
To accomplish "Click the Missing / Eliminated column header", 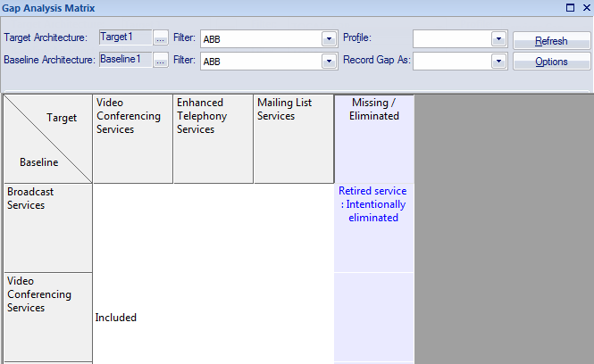I will 374,138.
